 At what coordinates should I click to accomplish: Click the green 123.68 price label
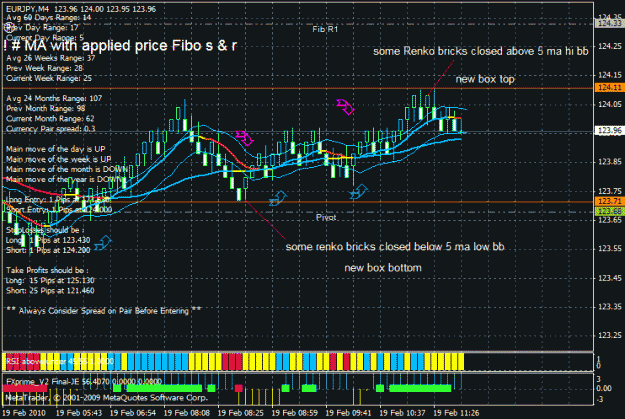point(609,210)
